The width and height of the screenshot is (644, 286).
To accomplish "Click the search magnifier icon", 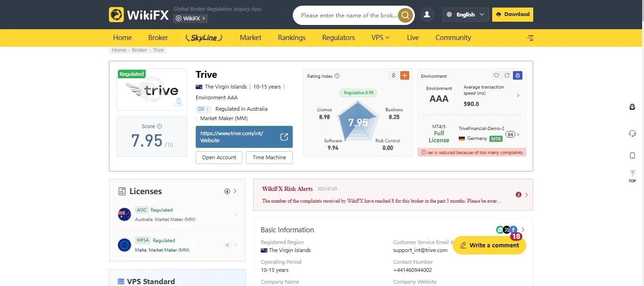I will click(405, 15).
